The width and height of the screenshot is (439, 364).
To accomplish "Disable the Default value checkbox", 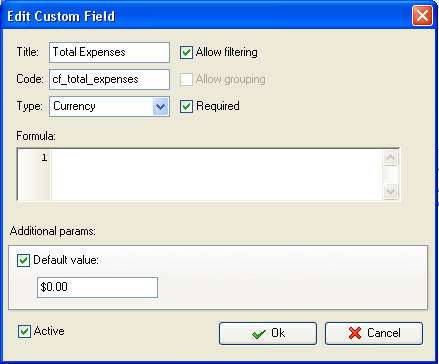I will [23, 260].
